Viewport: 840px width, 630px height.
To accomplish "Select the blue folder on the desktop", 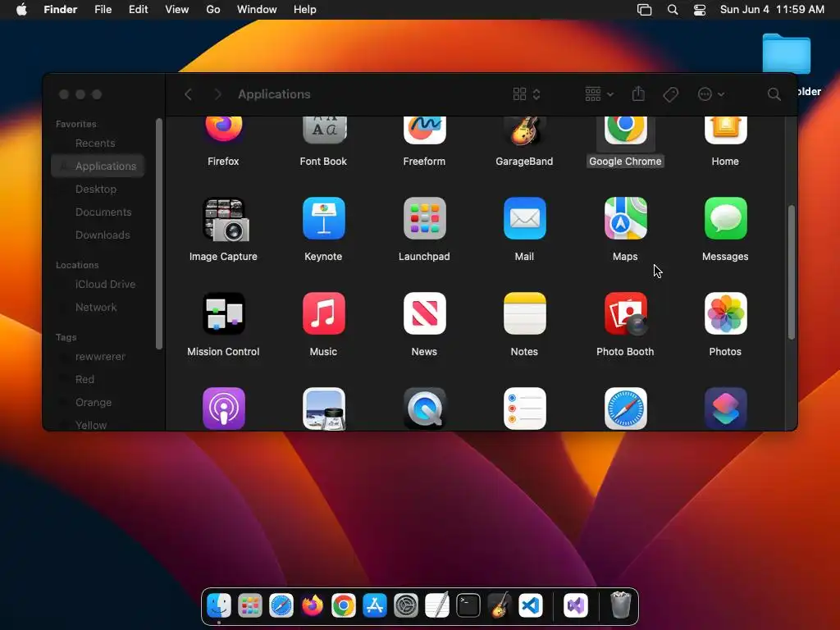I will pyautogui.click(x=787, y=53).
